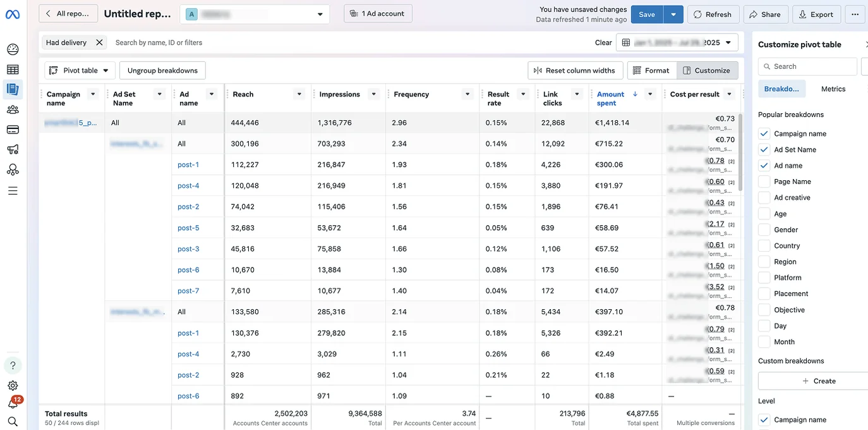The height and width of the screenshot is (430, 868).
Task: Click the Refresh button
Action: pyautogui.click(x=713, y=14)
